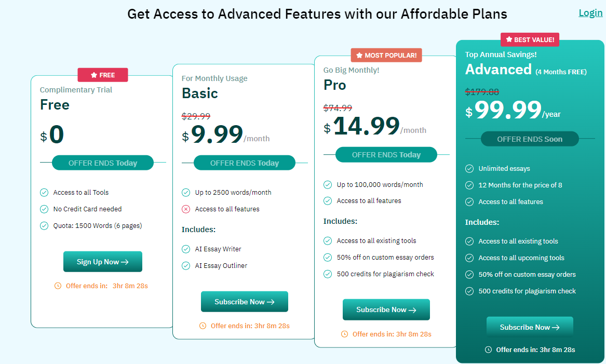Click the clock icon in Pro plan countdown
The width and height of the screenshot is (606, 364).
click(x=344, y=334)
